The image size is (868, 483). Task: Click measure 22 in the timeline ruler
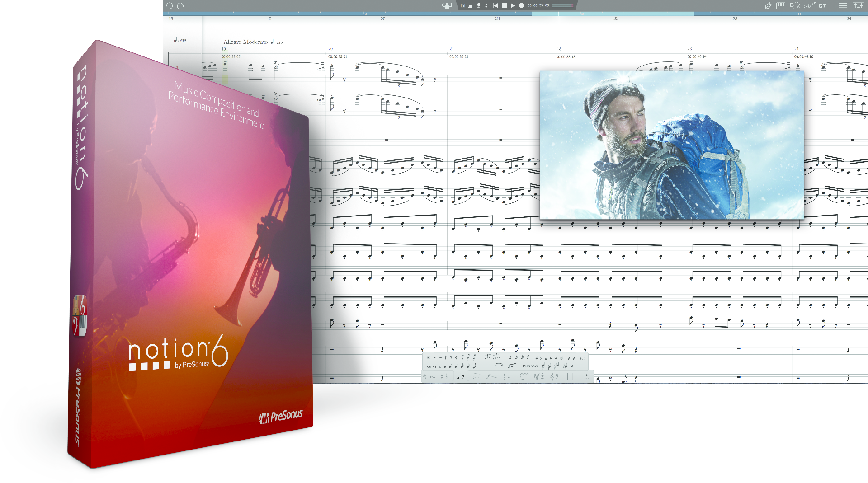tap(615, 19)
